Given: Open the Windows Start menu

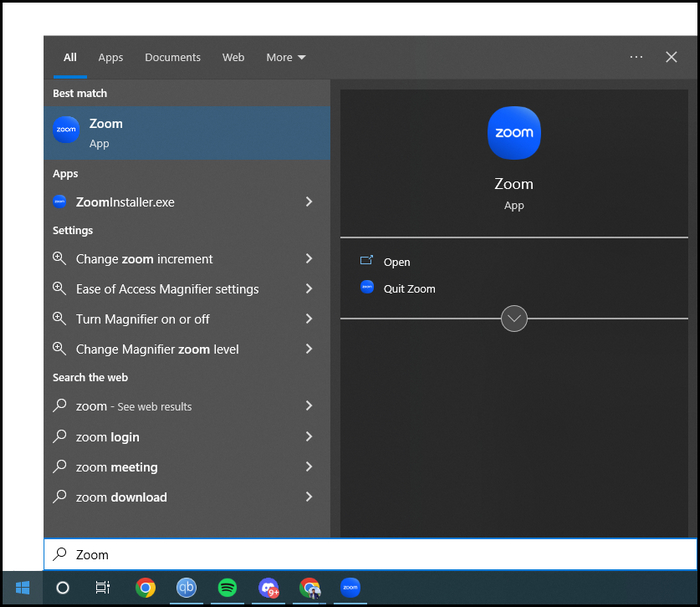Looking at the screenshot, I should click(x=22, y=588).
